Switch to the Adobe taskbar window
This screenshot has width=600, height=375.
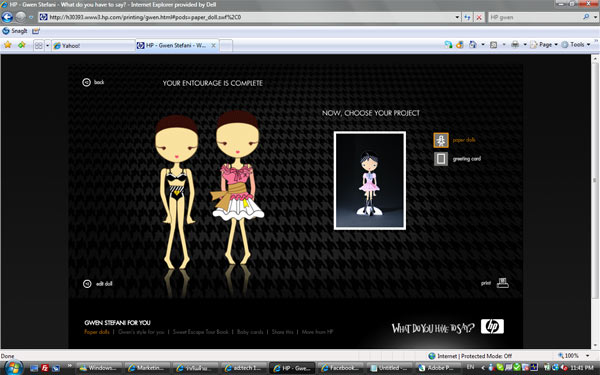click(437, 368)
